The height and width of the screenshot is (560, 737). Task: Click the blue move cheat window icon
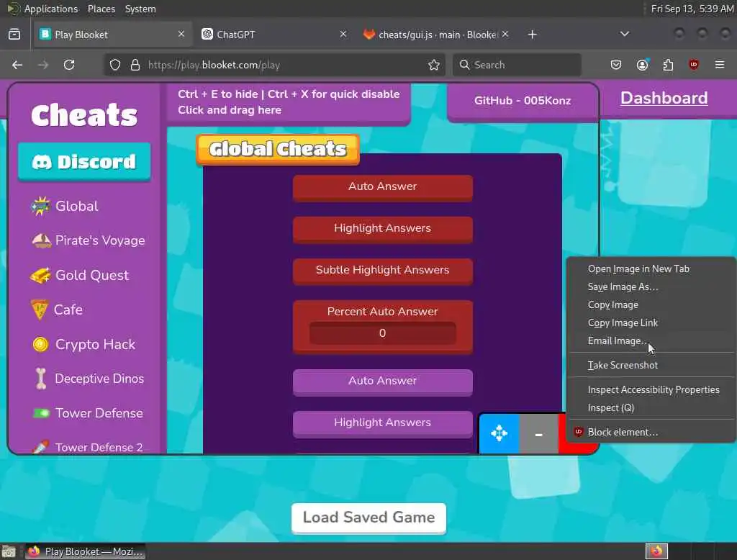click(x=499, y=433)
